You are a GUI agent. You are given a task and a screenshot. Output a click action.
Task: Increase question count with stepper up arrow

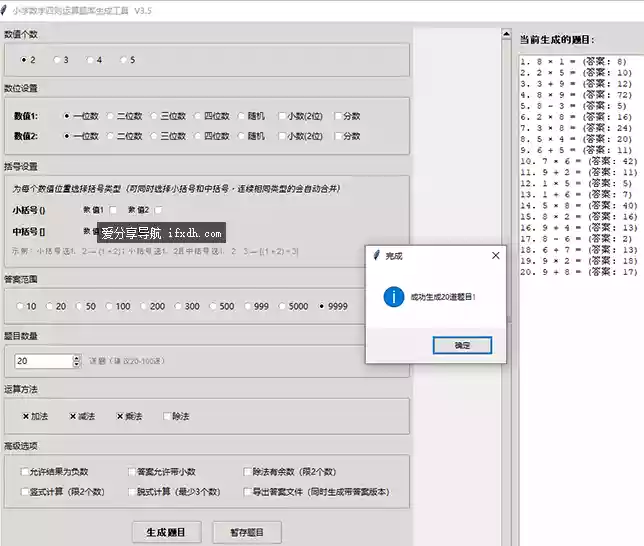point(77,358)
